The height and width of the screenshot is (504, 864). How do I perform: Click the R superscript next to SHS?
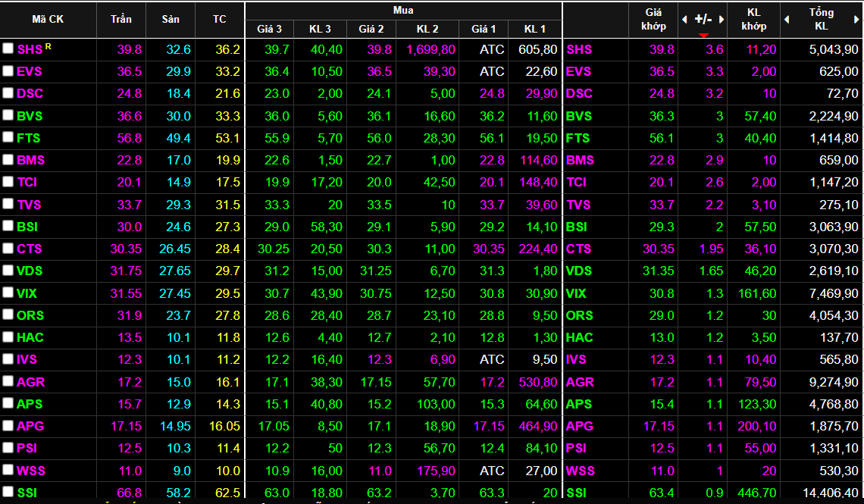click(x=49, y=46)
